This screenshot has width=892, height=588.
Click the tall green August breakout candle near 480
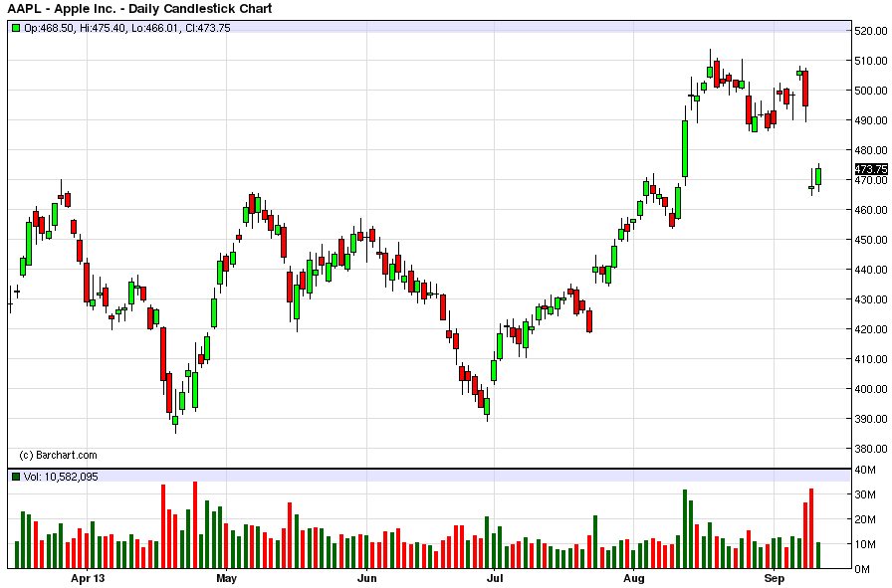click(x=685, y=148)
